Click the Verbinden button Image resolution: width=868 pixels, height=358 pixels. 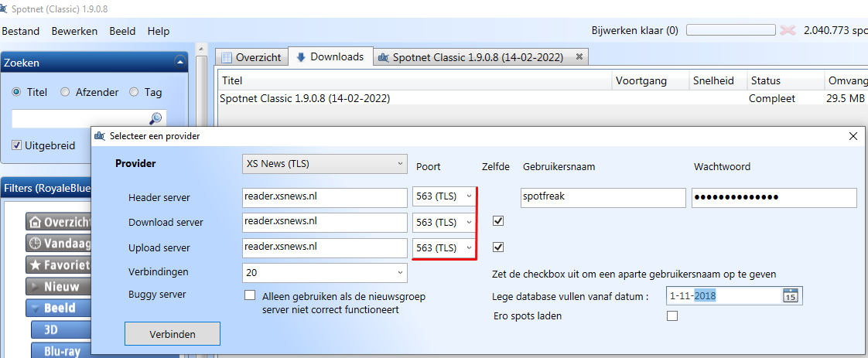click(x=173, y=334)
